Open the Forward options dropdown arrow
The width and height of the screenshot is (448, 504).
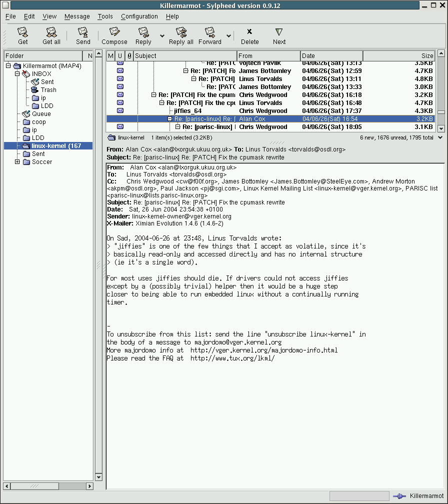[x=229, y=36]
